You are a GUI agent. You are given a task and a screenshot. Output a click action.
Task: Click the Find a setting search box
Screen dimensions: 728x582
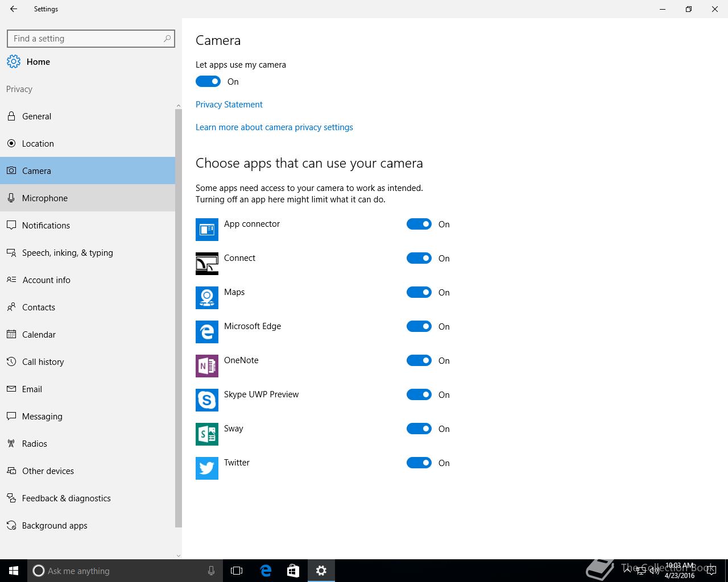tap(91, 39)
